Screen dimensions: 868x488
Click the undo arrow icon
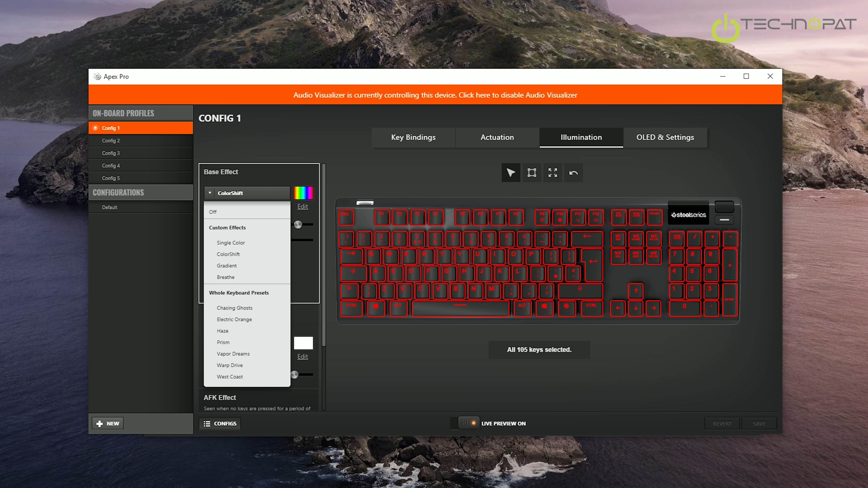point(573,173)
